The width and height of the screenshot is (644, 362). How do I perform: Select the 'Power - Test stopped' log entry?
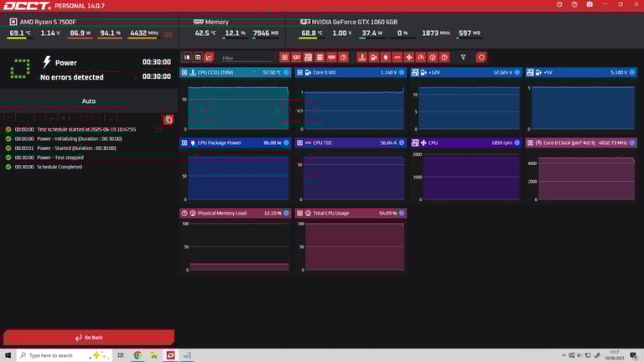(x=60, y=158)
